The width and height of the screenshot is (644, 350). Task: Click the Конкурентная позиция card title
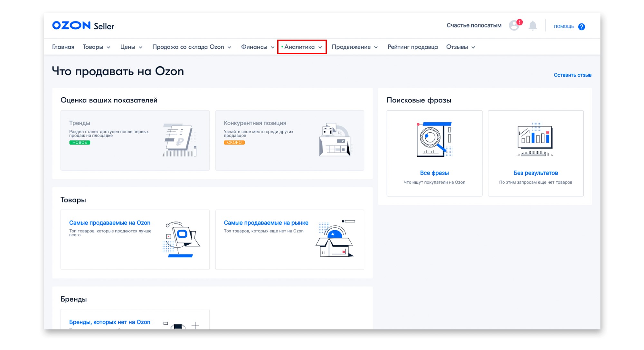coord(255,123)
